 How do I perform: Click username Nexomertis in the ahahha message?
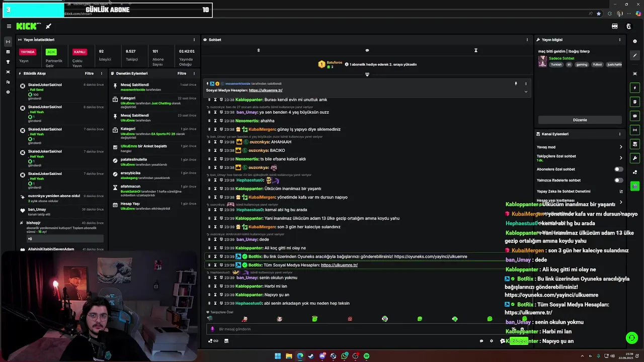[x=247, y=121]
